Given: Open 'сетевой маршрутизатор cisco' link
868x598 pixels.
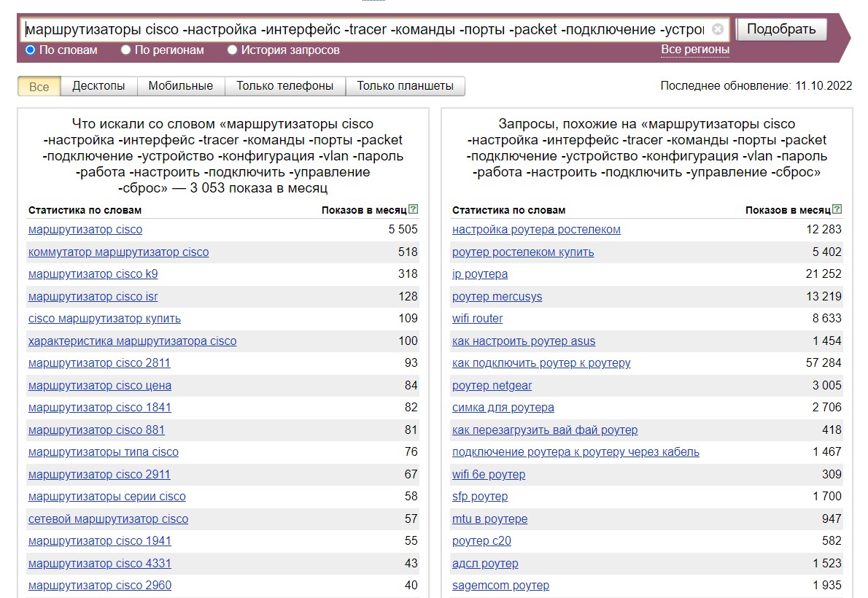Looking at the screenshot, I should [109, 519].
